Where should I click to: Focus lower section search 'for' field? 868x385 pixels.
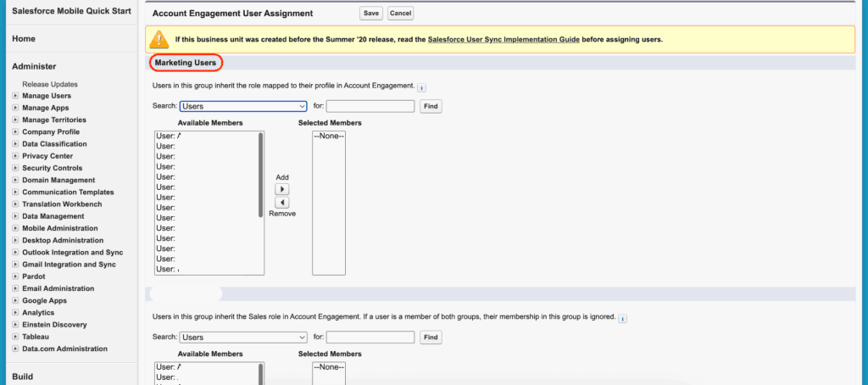(370, 338)
